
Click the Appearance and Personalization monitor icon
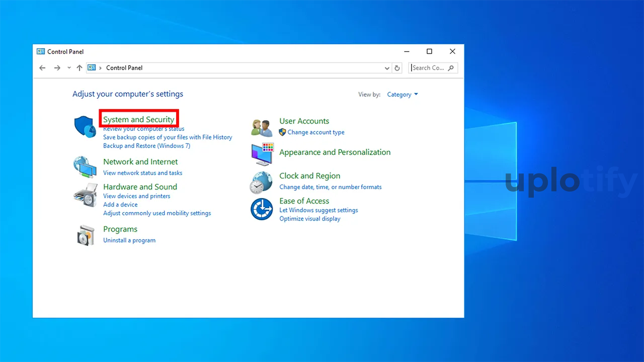coord(262,154)
